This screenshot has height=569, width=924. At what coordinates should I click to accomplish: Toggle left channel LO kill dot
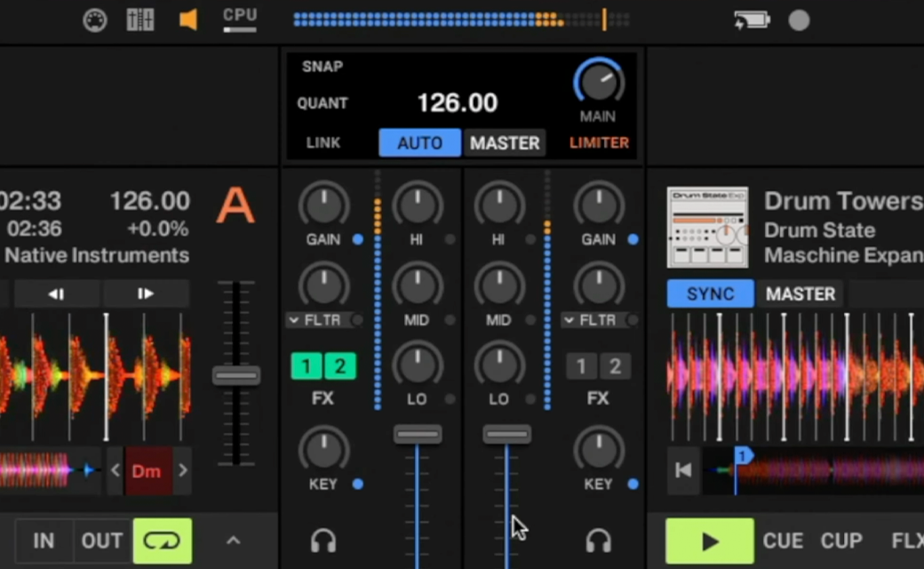click(450, 399)
